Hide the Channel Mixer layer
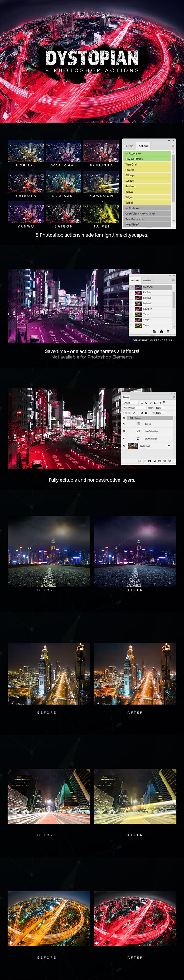 (x=124, y=439)
